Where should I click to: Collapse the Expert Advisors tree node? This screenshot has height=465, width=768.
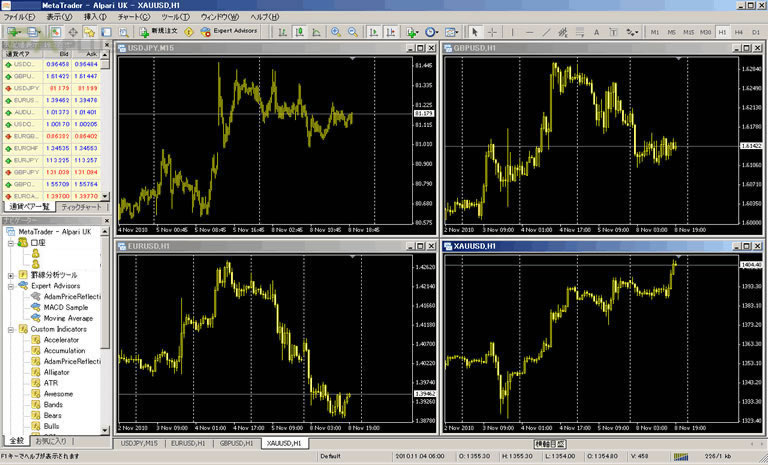point(10,286)
